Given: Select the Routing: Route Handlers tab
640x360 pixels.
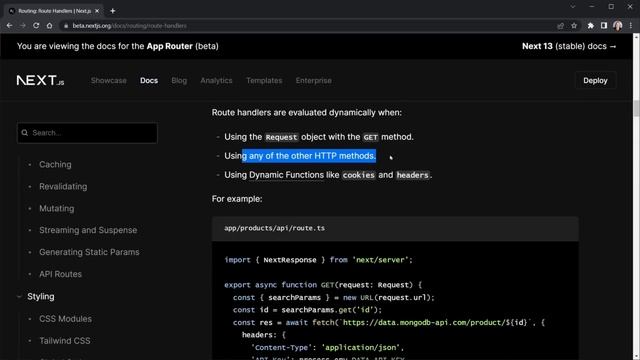Looking at the screenshot, I should point(54,11).
